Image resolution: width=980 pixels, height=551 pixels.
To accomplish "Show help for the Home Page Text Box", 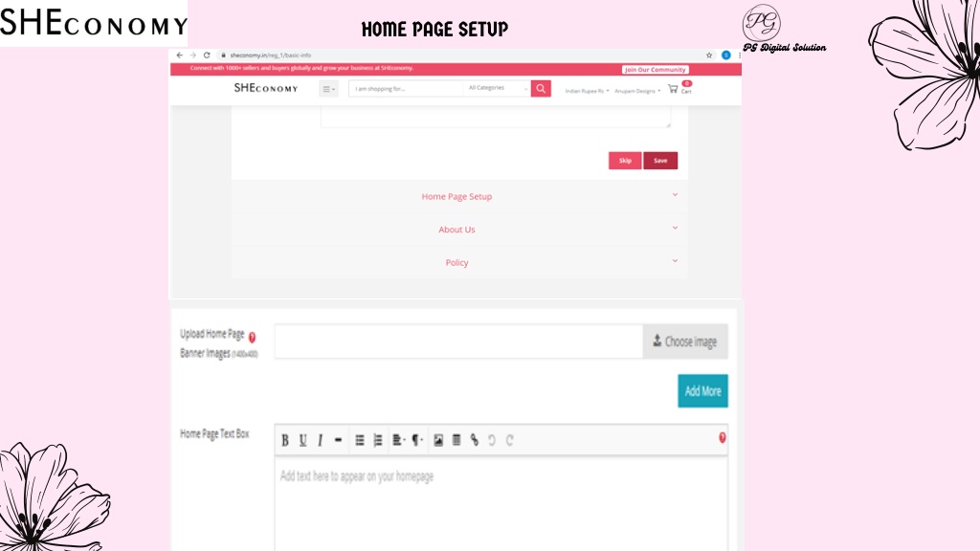I will (x=722, y=438).
